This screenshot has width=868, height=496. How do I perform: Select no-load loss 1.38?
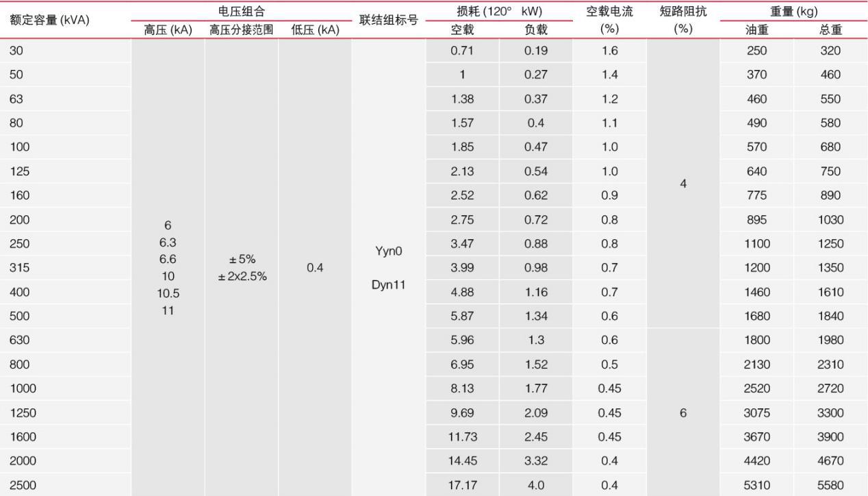(462, 99)
